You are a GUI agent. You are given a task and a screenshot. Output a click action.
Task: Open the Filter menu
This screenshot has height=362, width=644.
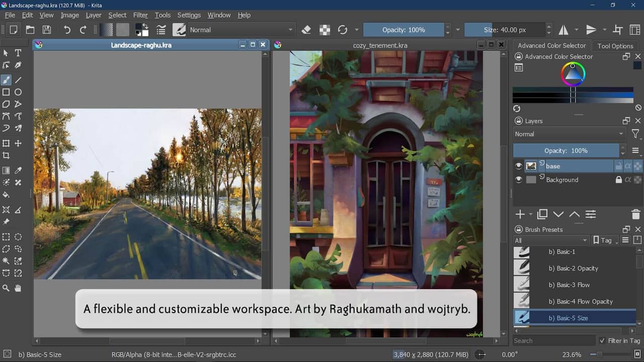140,15
